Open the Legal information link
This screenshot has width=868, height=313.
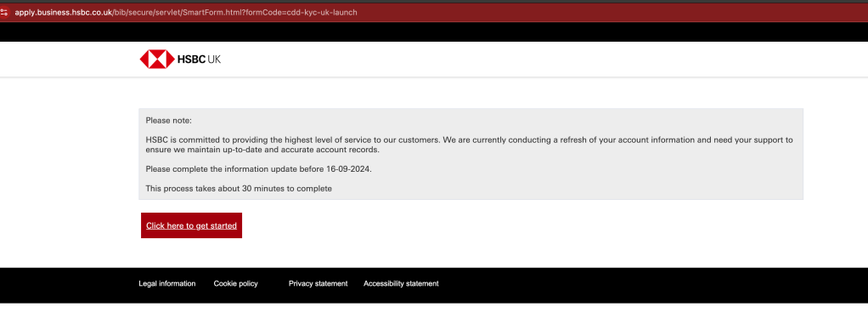(x=167, y=283)
